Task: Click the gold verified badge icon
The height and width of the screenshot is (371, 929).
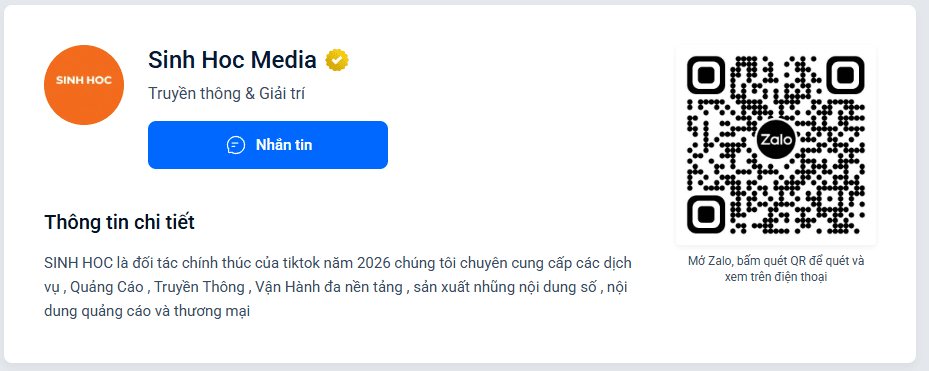Action: pyautogui.click(x=337, y=60)
